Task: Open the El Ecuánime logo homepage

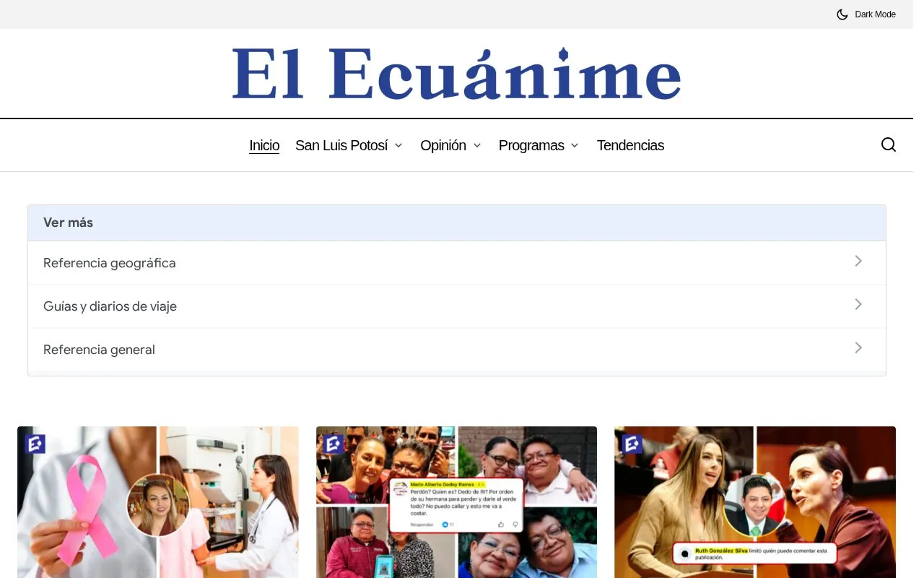Action: (456, 74)
